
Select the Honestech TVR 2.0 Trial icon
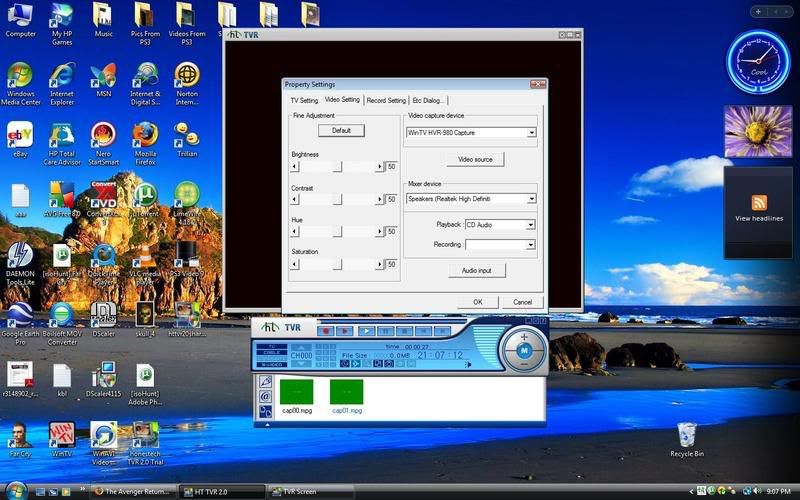(x=145, y=444)
